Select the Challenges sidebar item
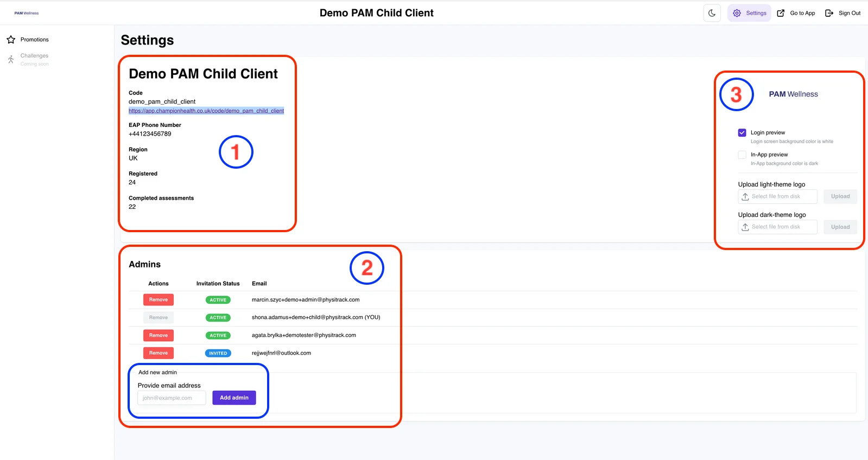868x460 pixels. [34, 59]
